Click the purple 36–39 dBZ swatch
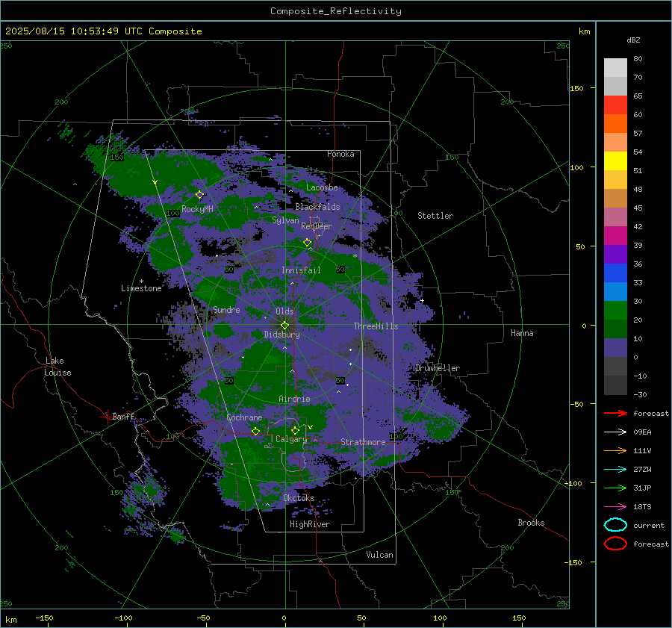The height and width of the screenshot is (628, 672). pyautogui.click(x=615, y=255)
